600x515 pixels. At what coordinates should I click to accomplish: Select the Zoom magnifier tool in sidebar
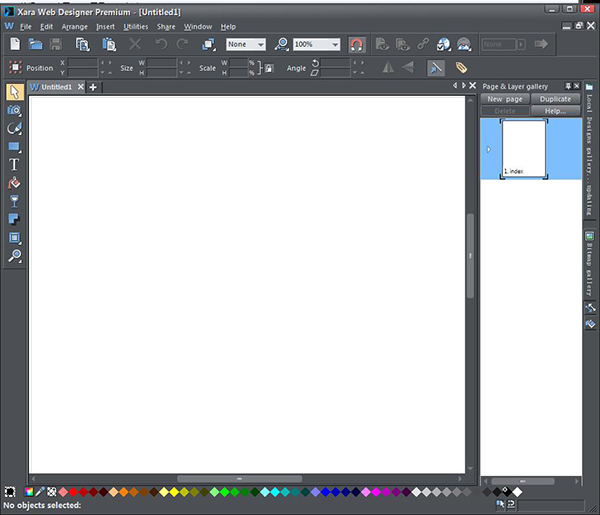tap(14, 256)
